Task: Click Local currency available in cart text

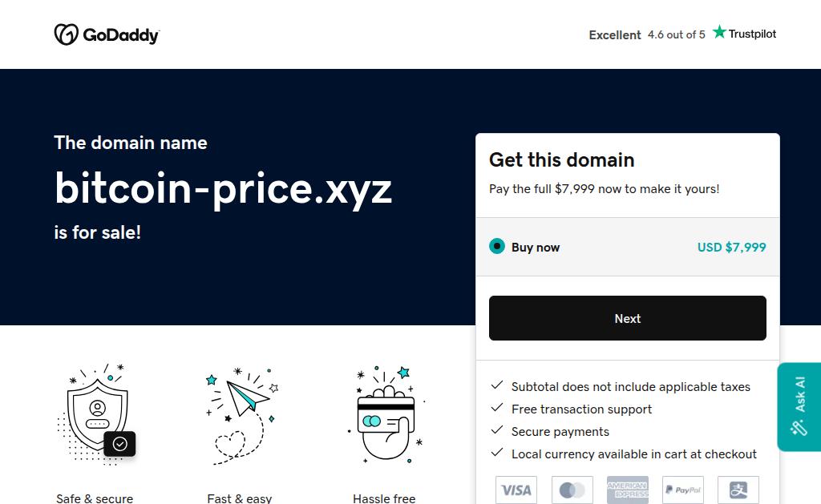Action: pyautogui.click(x=634, y=454)
